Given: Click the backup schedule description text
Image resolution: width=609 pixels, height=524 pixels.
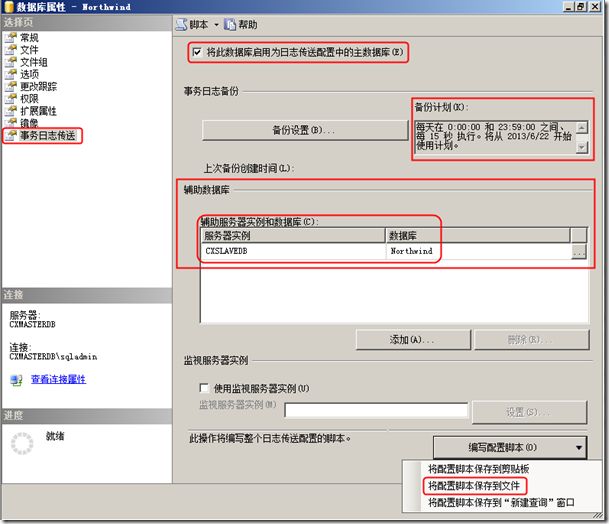Looking at the screenshot, I should (494, 137).
